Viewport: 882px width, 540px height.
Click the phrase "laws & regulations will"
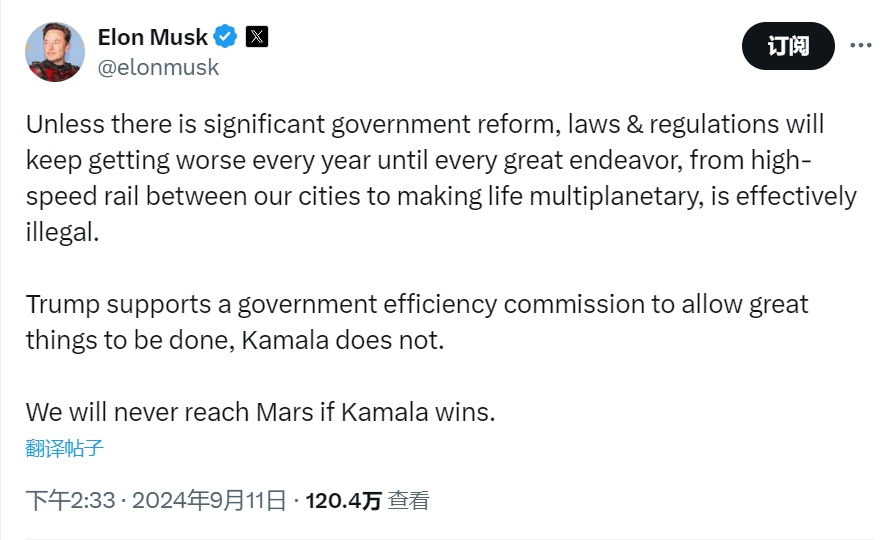(696, 124)
